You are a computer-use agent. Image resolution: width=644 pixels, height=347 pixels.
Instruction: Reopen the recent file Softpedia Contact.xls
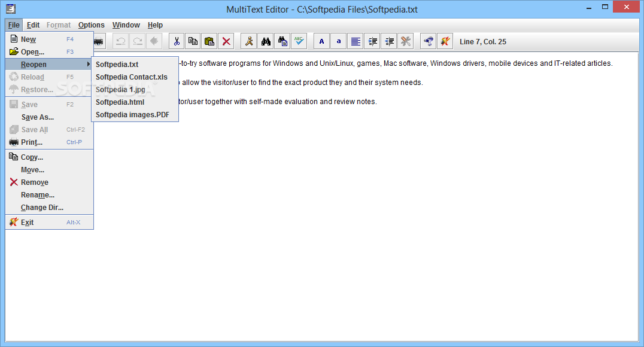(135, 77)
